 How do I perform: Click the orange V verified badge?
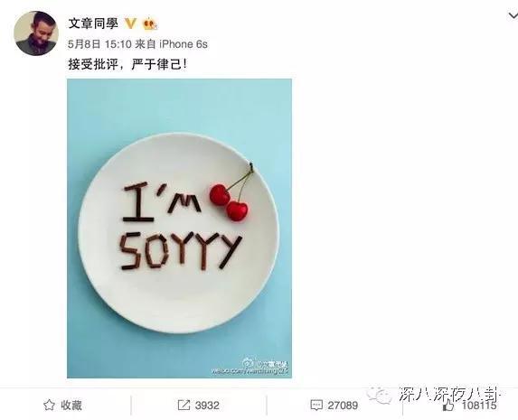pos(130,23)
